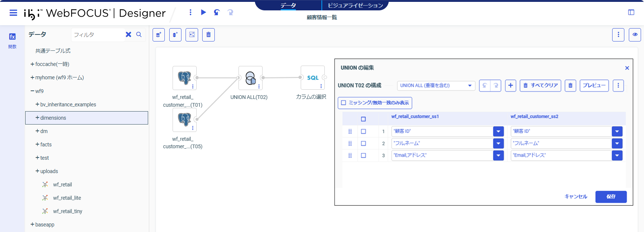Click the SQL column selection node

pyautogui.click(x=313, y=78)
